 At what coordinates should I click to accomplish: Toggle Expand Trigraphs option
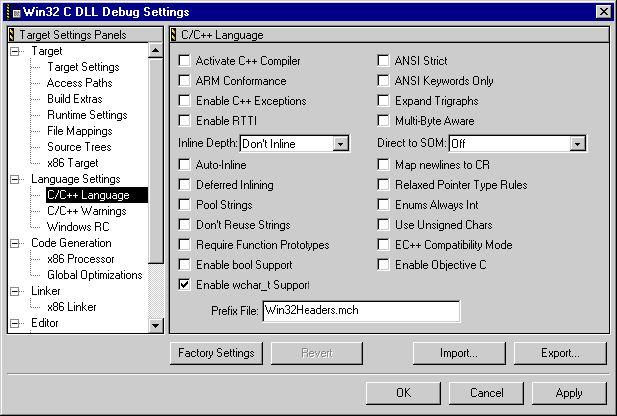pyautogui.click(x=383, y=101)
